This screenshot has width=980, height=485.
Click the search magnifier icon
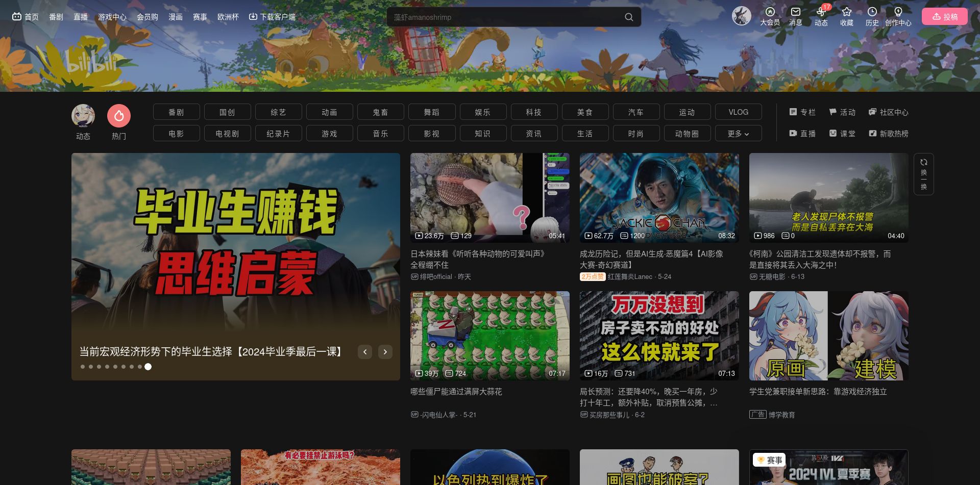pyautogui.click(x=629, y=17)
